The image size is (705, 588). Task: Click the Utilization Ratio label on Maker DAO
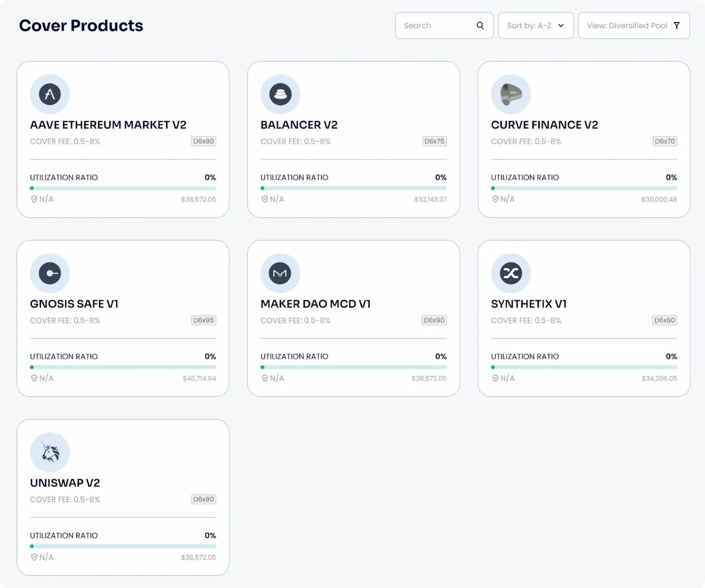pyautogui.click(x=294, y=357)
